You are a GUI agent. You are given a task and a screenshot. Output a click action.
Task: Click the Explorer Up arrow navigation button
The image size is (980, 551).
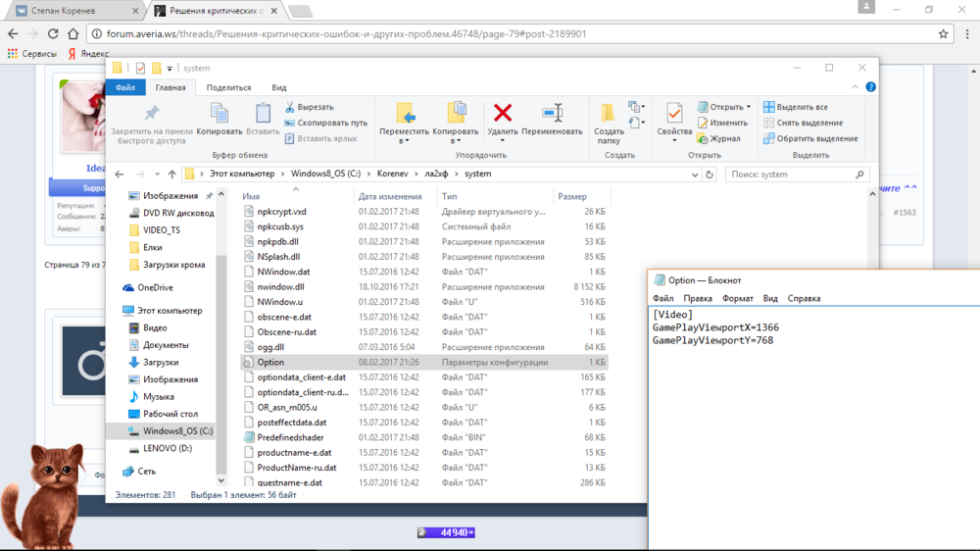tap(172, 175)
